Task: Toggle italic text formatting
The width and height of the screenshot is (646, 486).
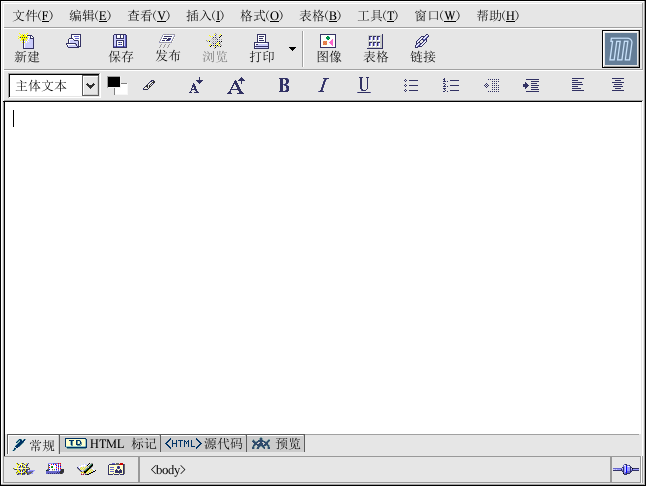Action: pos(323,86)
